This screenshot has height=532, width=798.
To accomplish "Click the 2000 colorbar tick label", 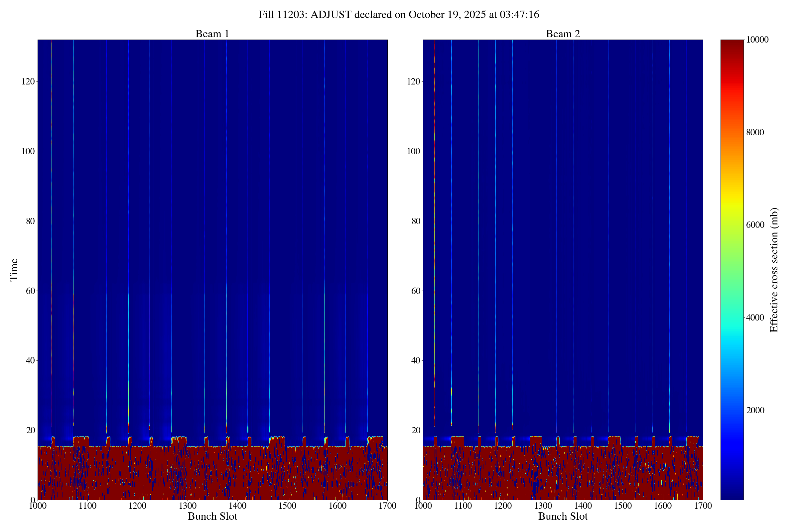I will 755,410.
